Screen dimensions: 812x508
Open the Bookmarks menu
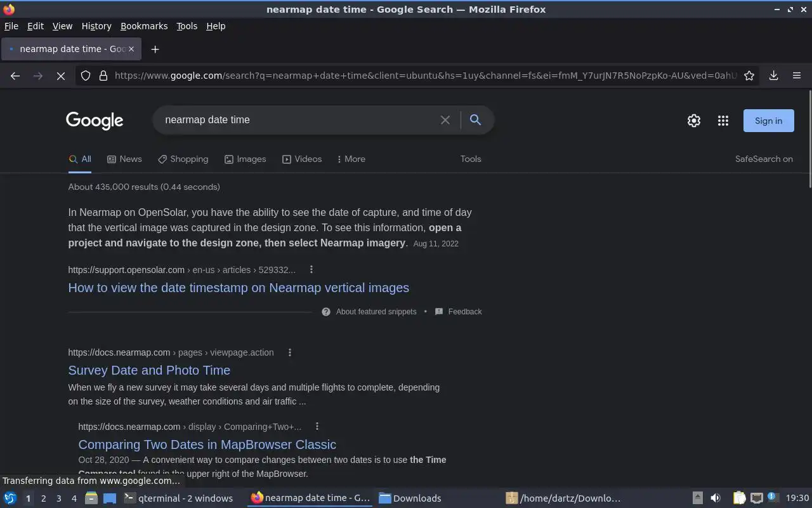coord(144,26)
